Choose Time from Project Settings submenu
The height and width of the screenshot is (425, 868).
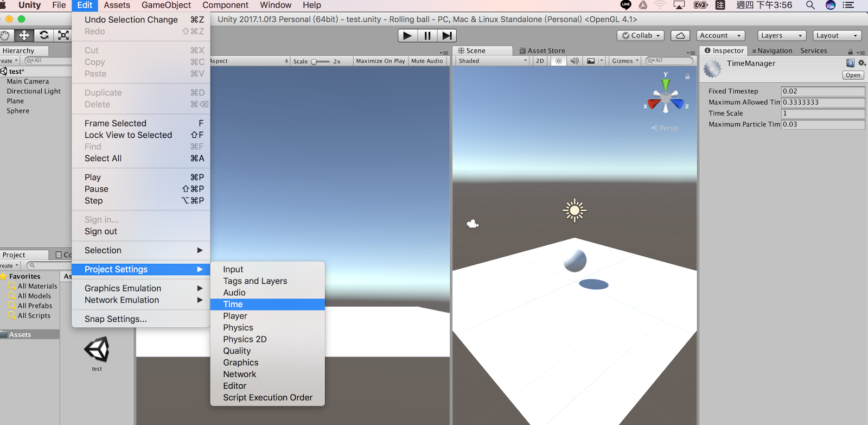click(267, 305)
